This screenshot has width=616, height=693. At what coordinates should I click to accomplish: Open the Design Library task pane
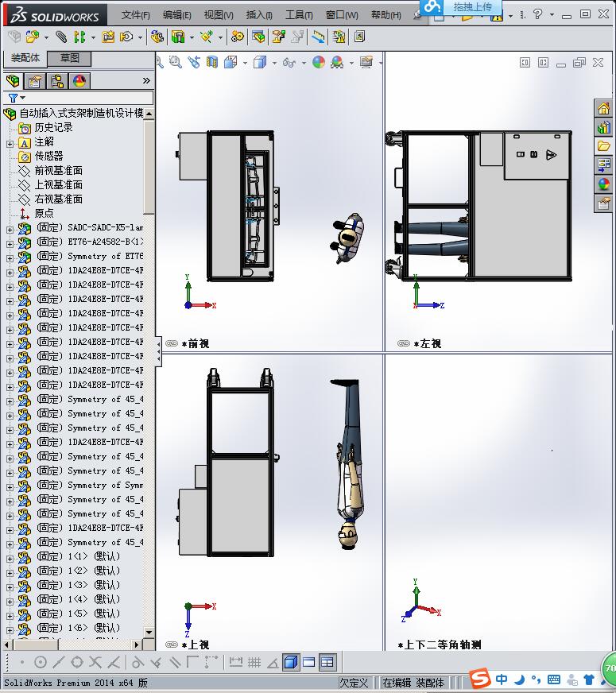603,128
